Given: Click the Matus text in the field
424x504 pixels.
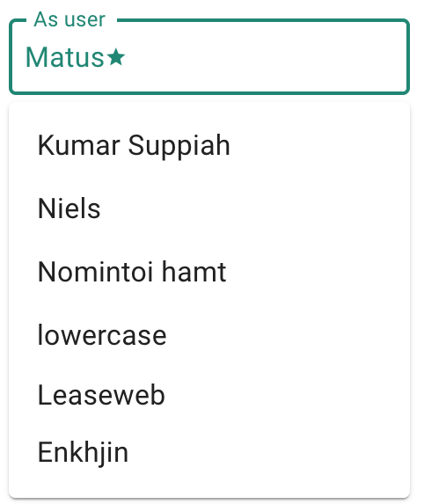Looking at the screenshot, I should point(64,57).
